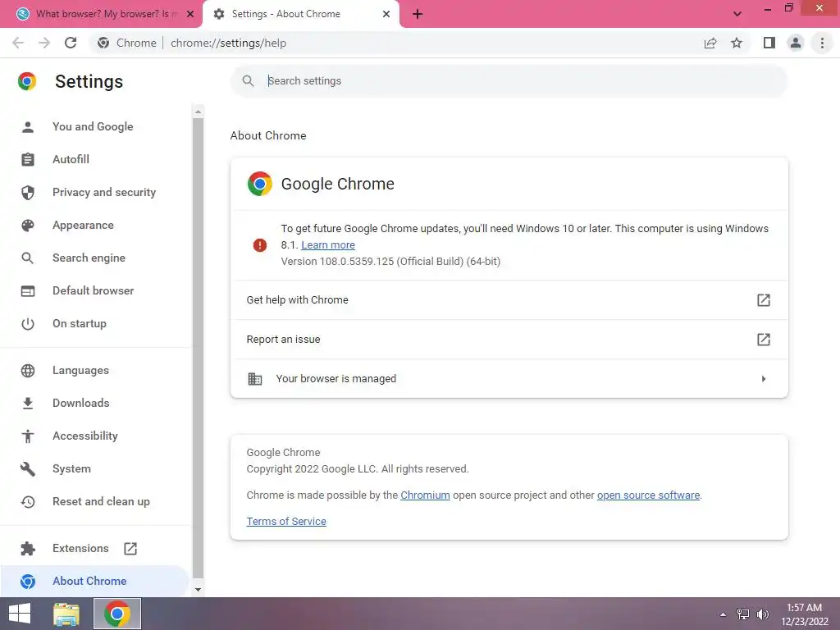This screenshot has height=630, width=840.
Task: Click the sidebar scrollbar up arrow
Action: pyautogui.click(x=199, y=112)
